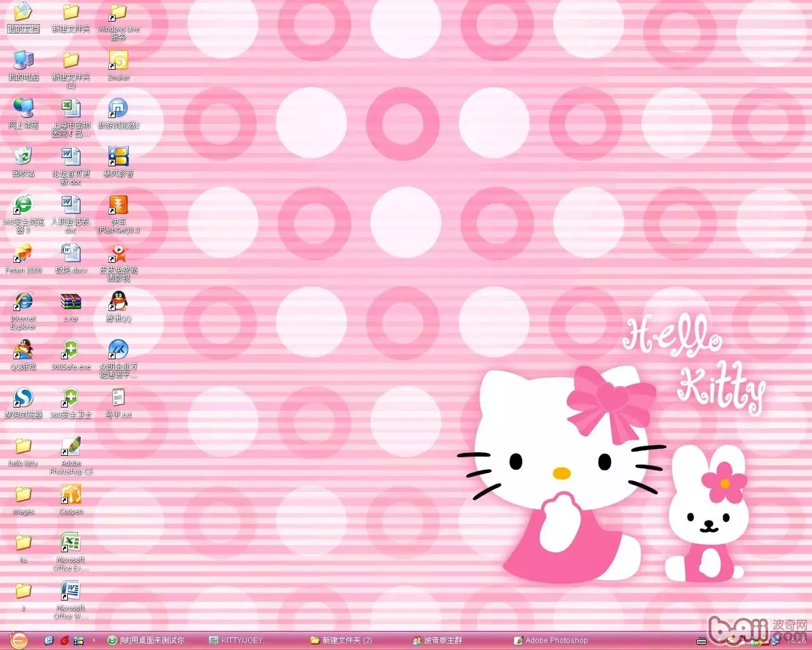Launch the Internet Explorer desktop shortcut
812x650 pixels.
pos(23,310)
